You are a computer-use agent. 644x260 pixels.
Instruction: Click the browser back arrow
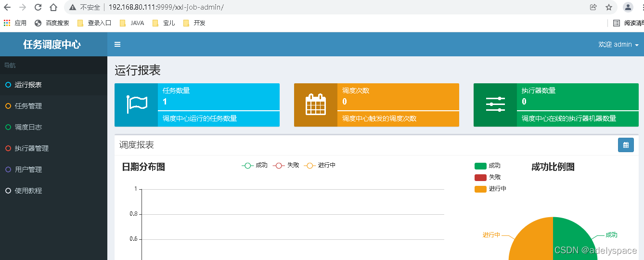[7, 7]
